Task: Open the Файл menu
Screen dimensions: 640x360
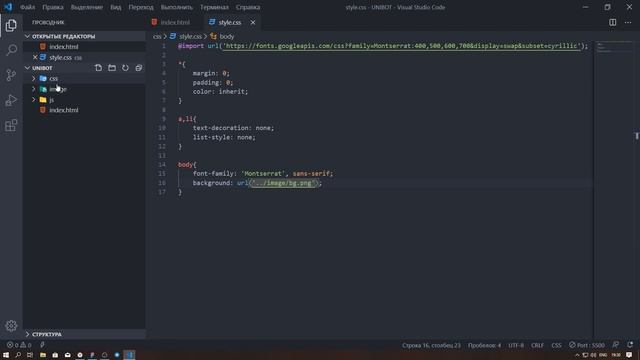Action: 27,7
